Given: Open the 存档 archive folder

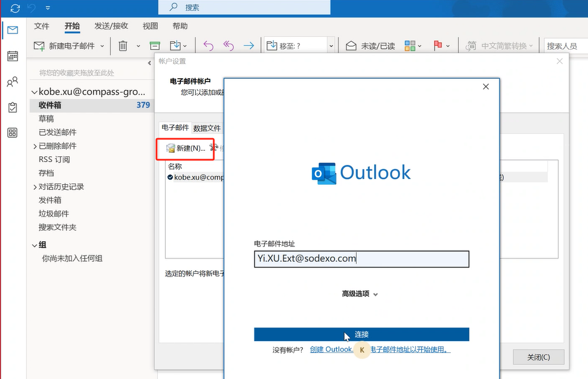Looking at the screenshot, I should (x=46, y=173).
